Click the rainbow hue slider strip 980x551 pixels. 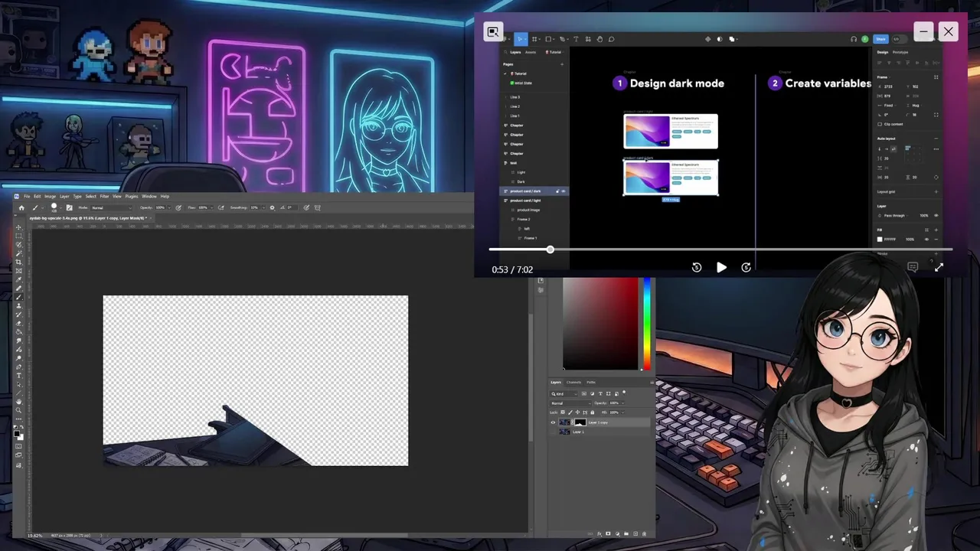[648, 324]
